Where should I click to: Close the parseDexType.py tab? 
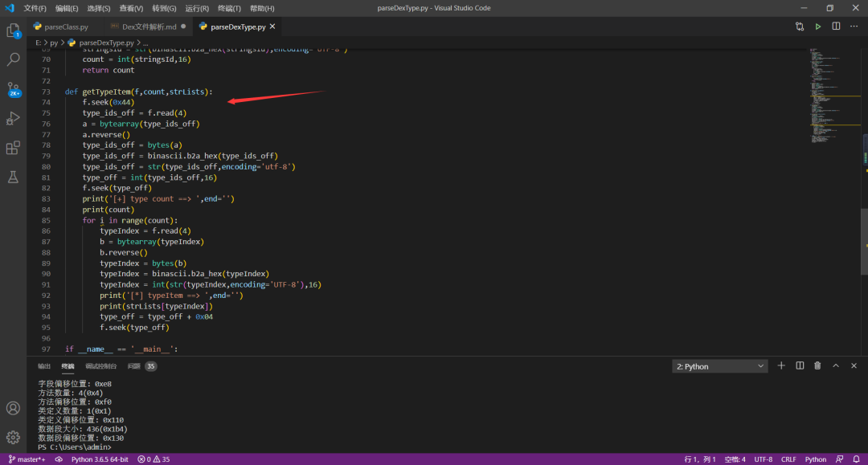pos(272,27)
